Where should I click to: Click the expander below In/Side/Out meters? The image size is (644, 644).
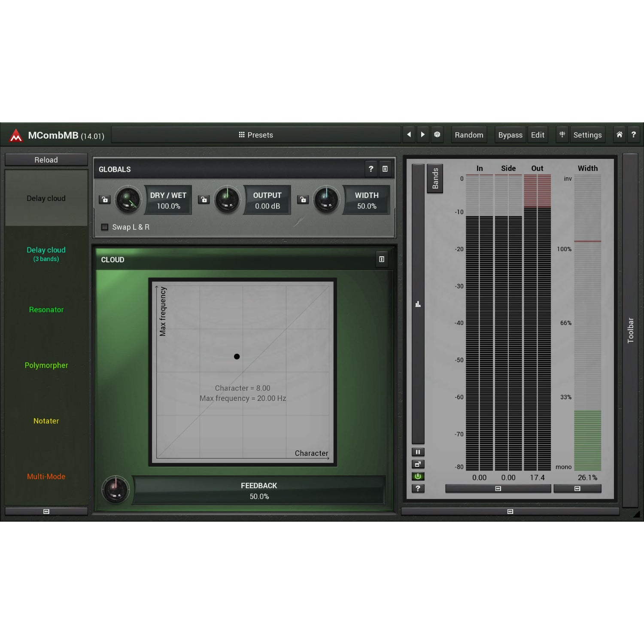[498, 489]
